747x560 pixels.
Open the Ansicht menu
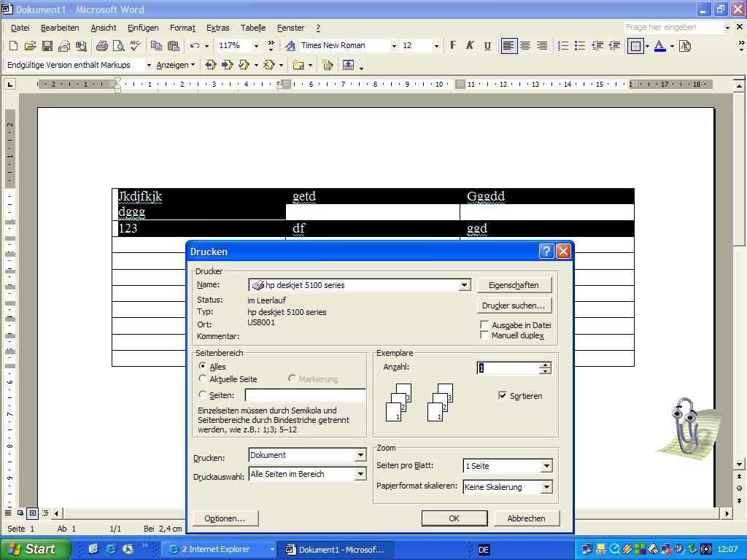coord(104,28)
